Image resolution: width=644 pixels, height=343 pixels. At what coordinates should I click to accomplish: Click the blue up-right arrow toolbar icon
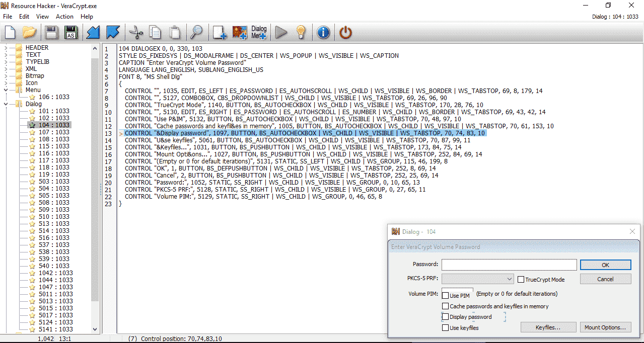click(113, 33)
